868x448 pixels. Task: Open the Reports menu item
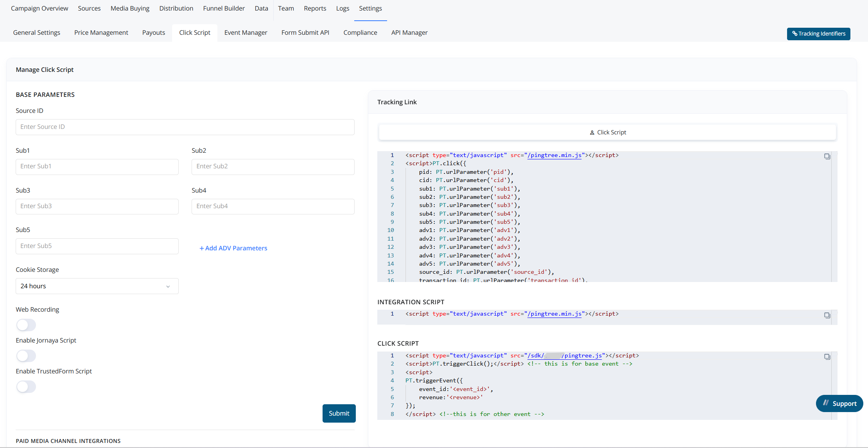coord(315,8)
